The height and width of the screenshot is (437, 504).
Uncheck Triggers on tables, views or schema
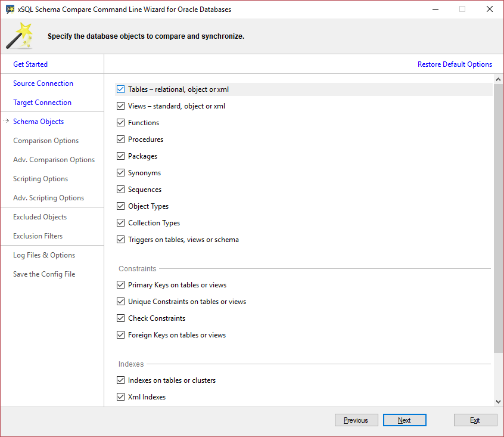click(120, 240)
